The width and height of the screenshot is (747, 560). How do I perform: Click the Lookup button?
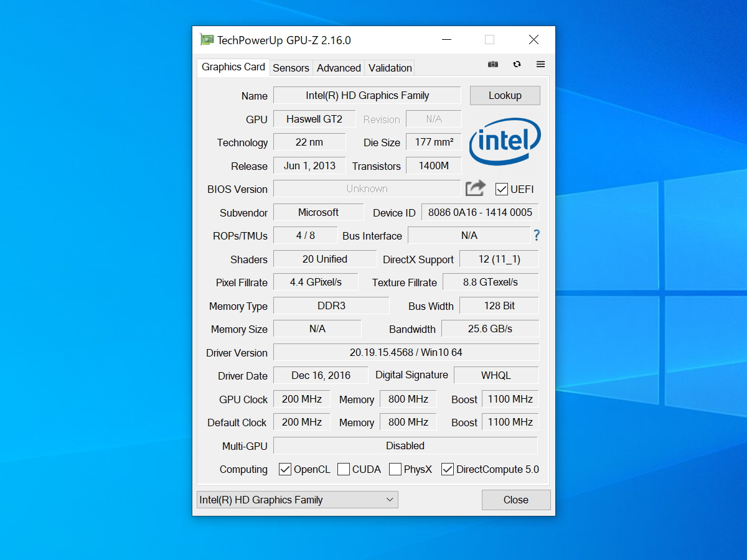tap(505, 95)
